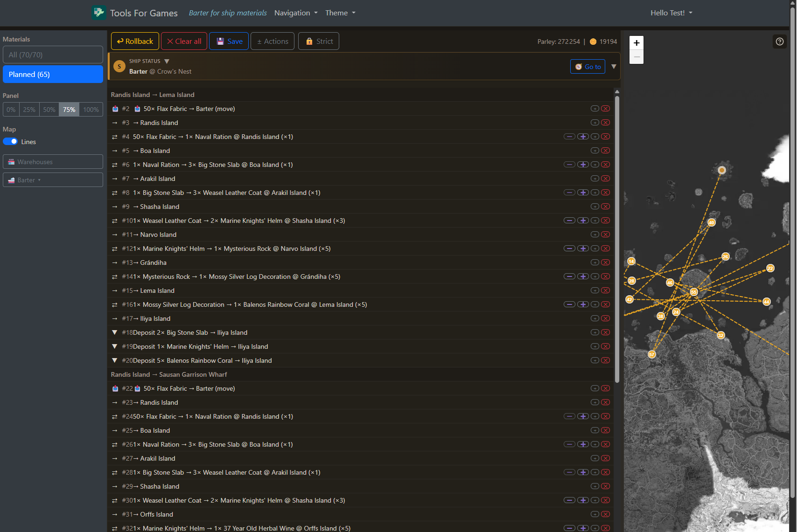Set panel width to 50%
Screen dimensions: 797x532
pyautogui.click(x=49, y=110)
